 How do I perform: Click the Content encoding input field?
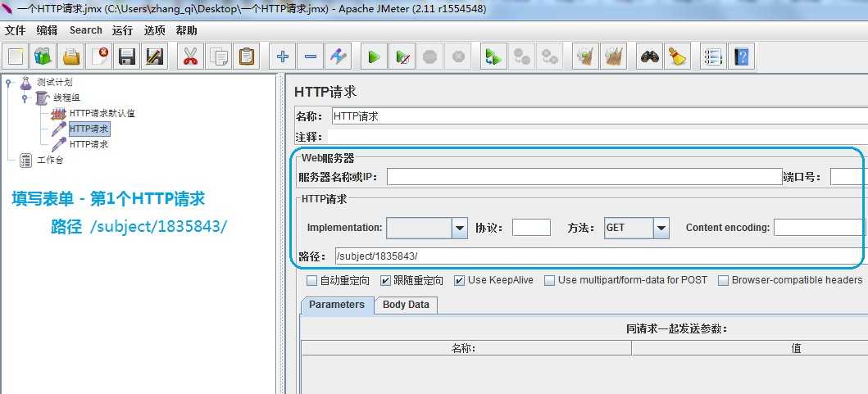click(818, 228)
